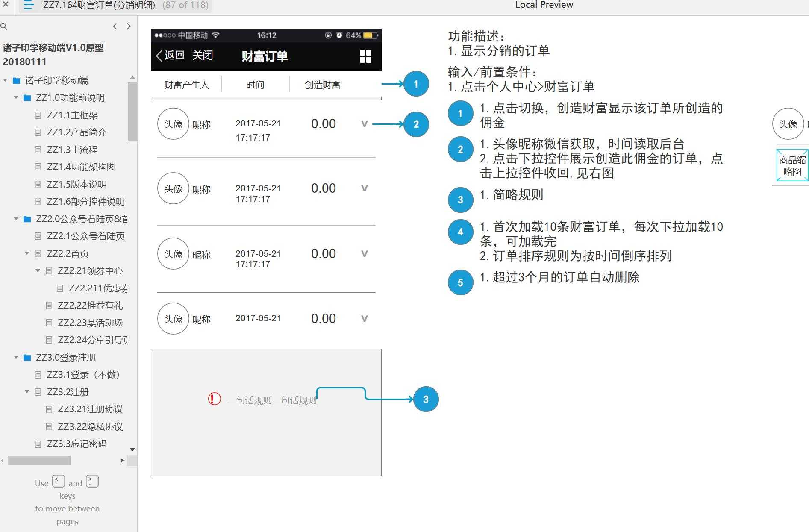Click the search icon in the sitemap panel

click(x=4, y=26)
